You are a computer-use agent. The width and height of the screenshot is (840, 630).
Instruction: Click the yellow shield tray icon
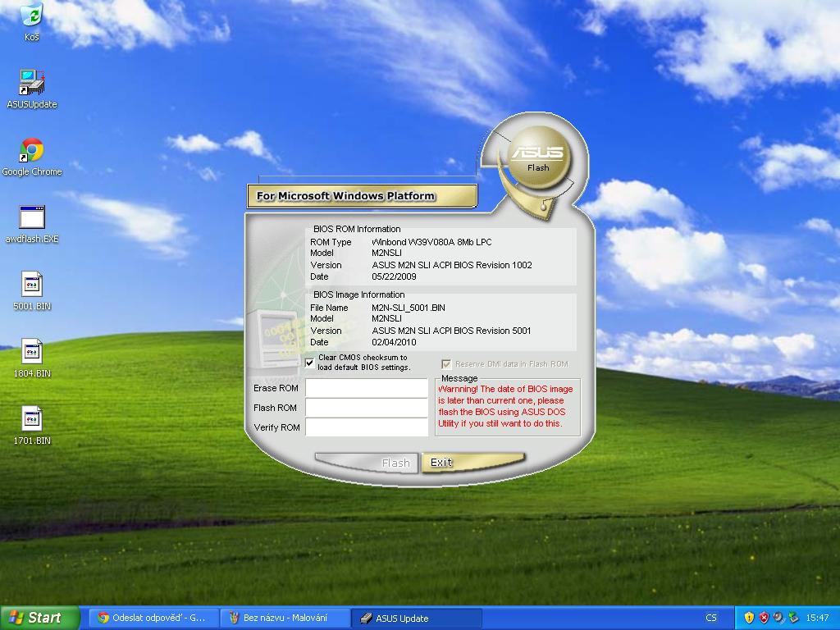tap(749, 618)
